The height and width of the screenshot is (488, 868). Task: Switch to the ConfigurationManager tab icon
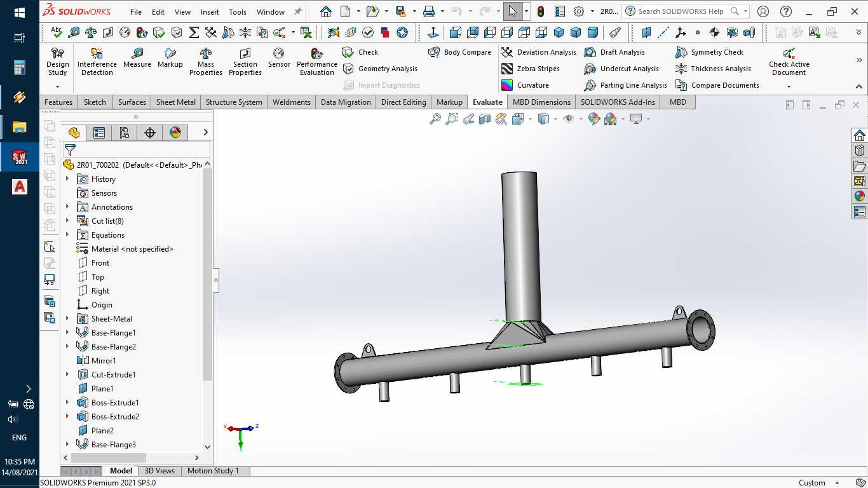(x=125, y=132)
